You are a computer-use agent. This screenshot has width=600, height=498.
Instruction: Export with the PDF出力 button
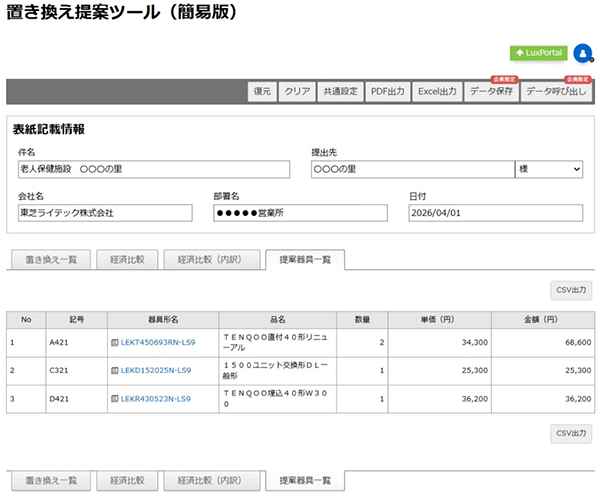point(387,92)
